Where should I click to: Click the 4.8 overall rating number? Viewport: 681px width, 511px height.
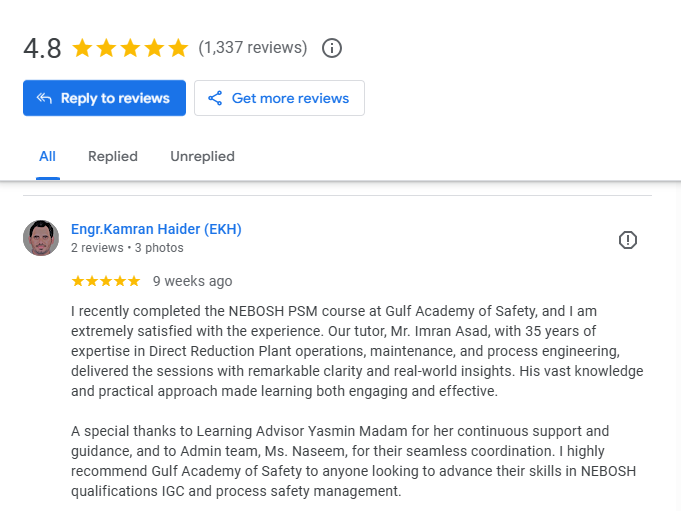pyautogui.click(x=42, y=48)
